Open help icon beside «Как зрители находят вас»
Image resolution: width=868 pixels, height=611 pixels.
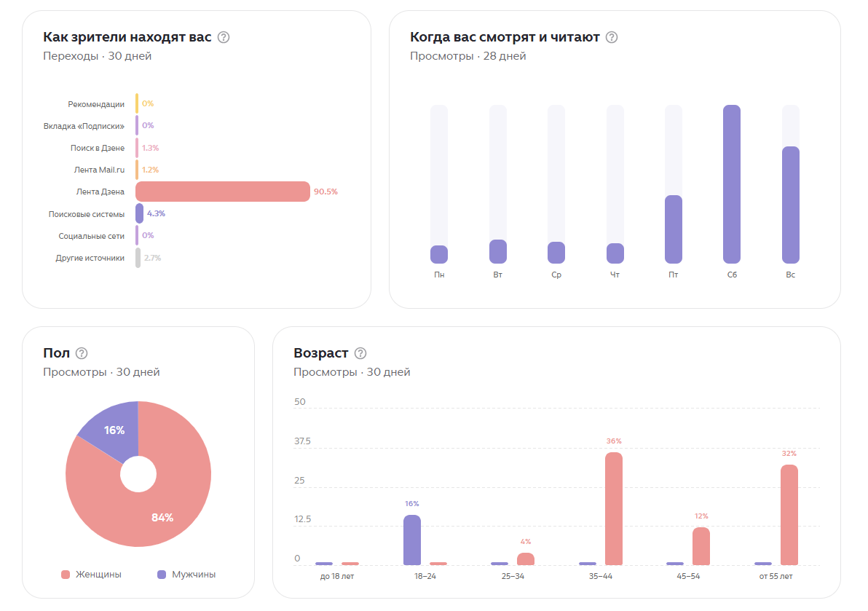223,37
